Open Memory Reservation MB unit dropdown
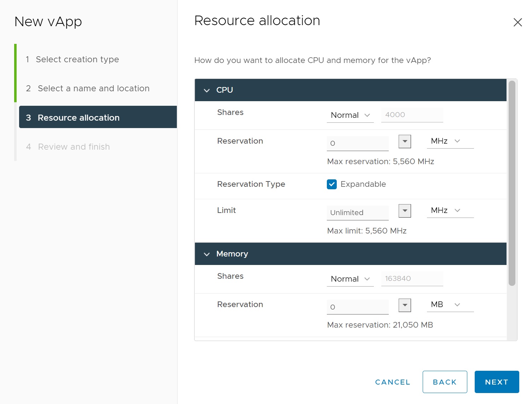Viewport: 532px width, 404px height. pyautogui.click(x=450, y=305)
